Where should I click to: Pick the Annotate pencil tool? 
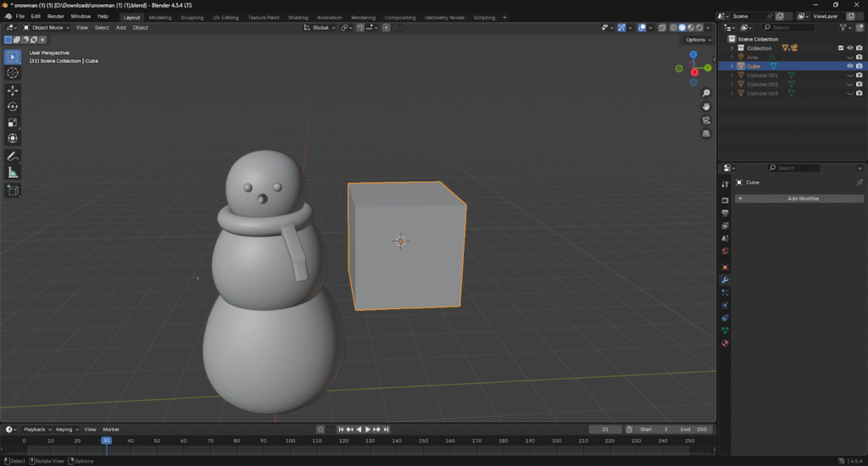coord(13,157)
